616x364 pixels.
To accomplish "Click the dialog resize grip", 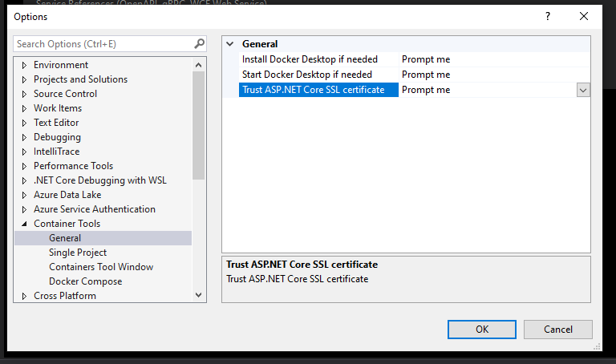I will (597, 346).
